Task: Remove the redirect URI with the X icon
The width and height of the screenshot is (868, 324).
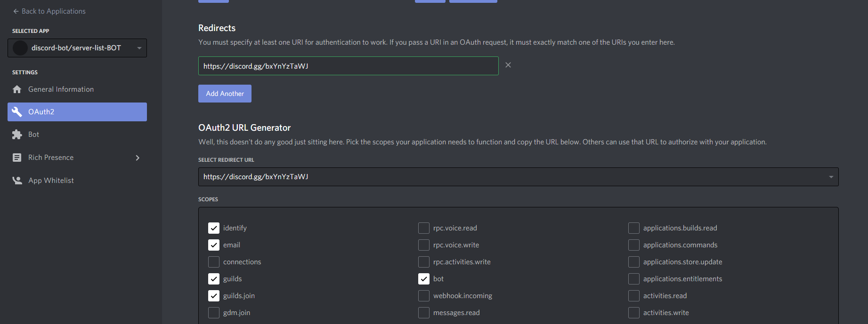Action: [x=508, y=65]
